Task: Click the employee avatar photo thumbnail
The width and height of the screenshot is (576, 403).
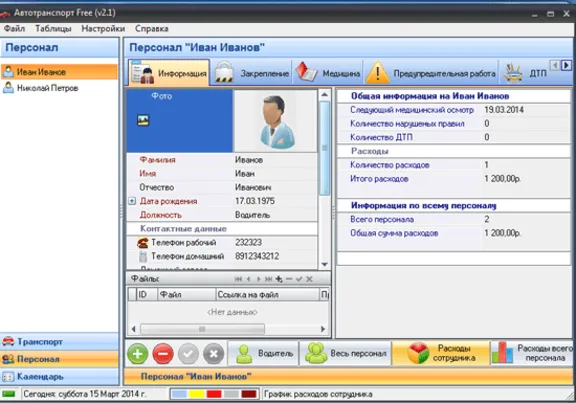Action: pyautogui.click(x=276, y=120)
